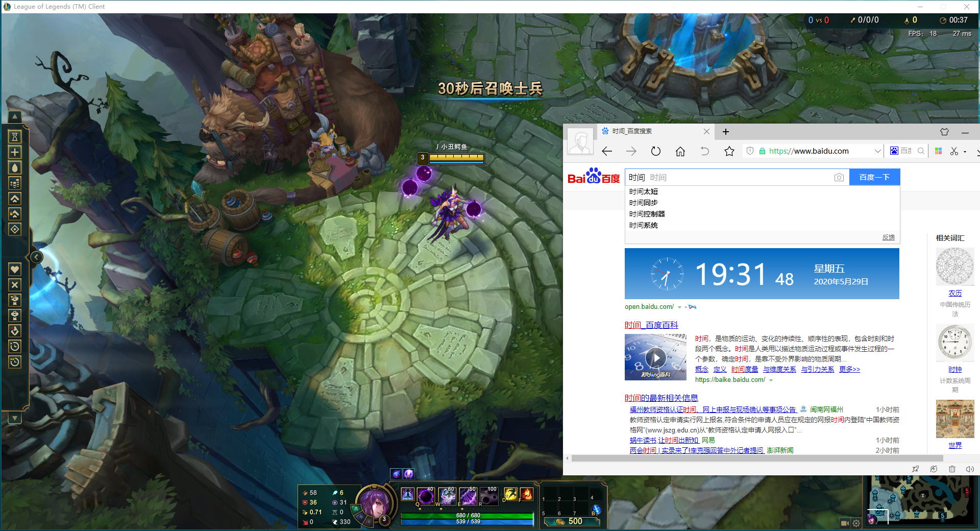Click the hourglass icon in practice tool panel
The image size is (980, 531).
pyautogui.click(x=15, y=137)
